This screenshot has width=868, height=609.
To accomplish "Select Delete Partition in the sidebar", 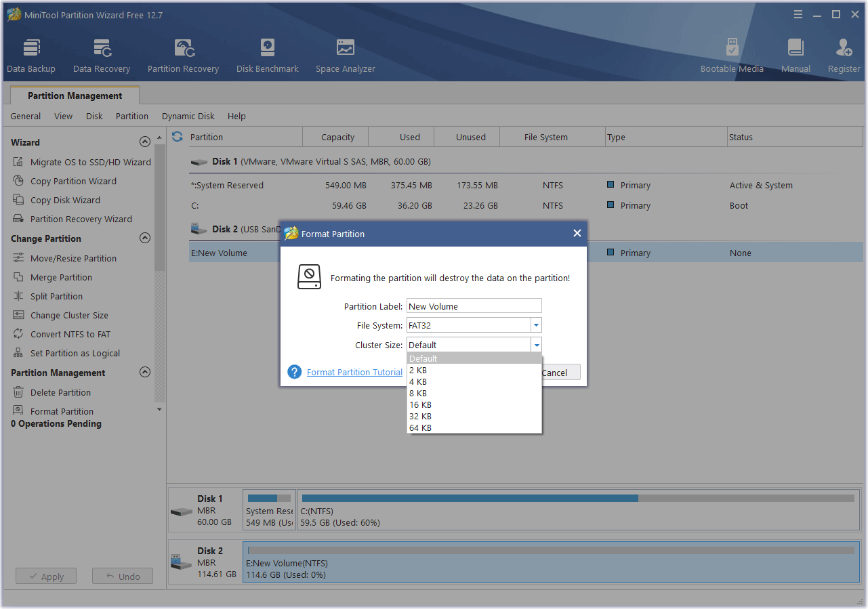I will (52, 392).
